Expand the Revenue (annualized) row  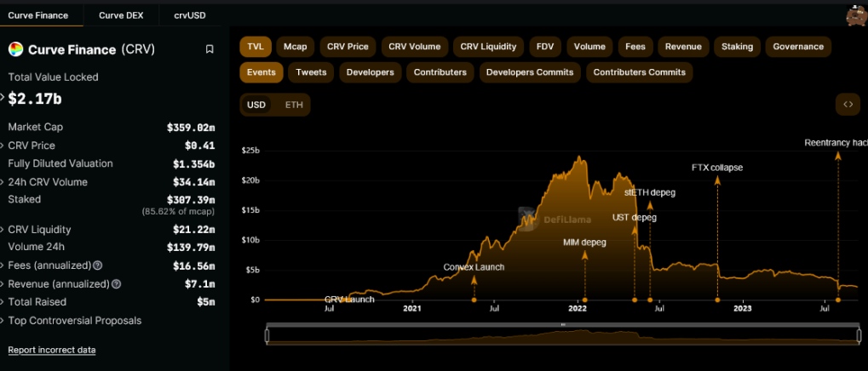tap(3, 284)
